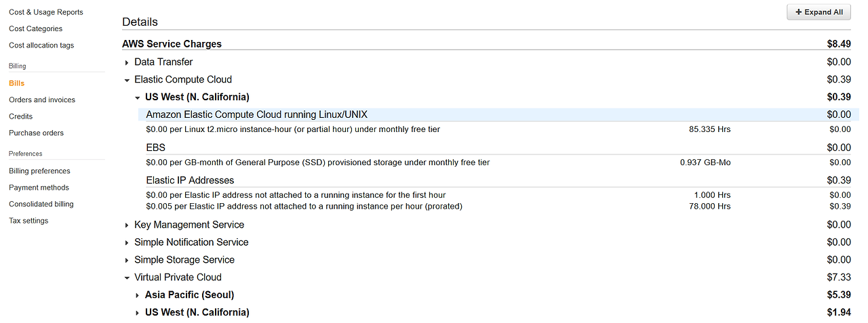
Task: Open Orders and invoices page
Action: click(42, 100)
